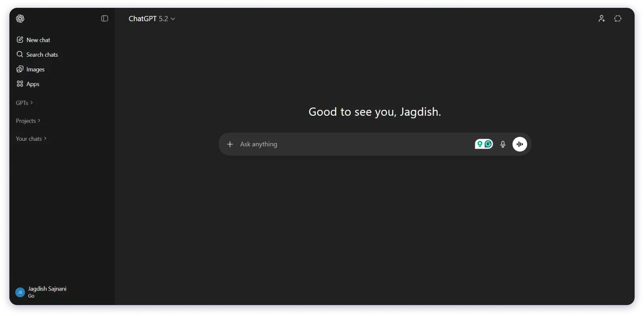The width and height of the screenshot is (644, 316).
Task: Click the plus icon to attach files
Action: (x=230, y=144)
